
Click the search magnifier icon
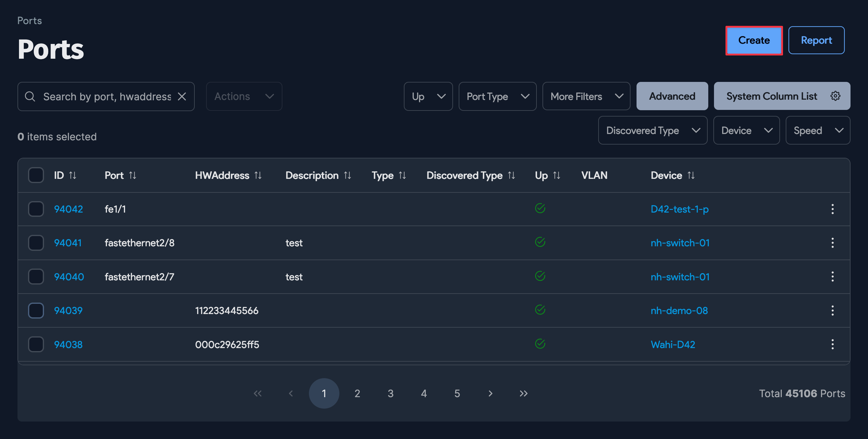coord(30,96)
